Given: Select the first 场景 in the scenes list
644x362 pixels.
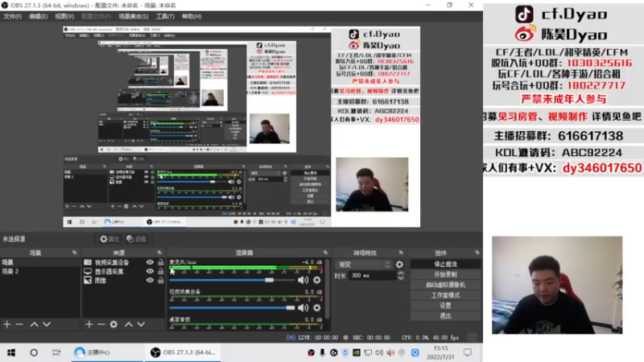Looking at the screenshot, I should pos(40,262).
